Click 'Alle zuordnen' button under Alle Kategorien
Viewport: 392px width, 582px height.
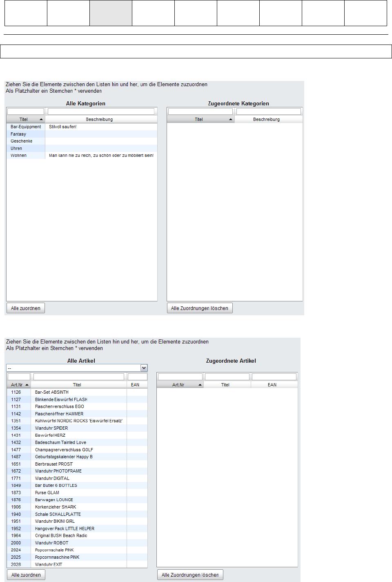point(26,308)
